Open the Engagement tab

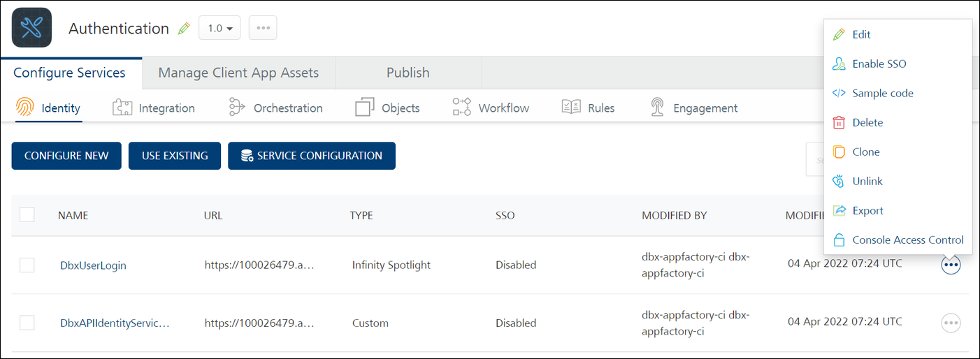coord(693,108)
